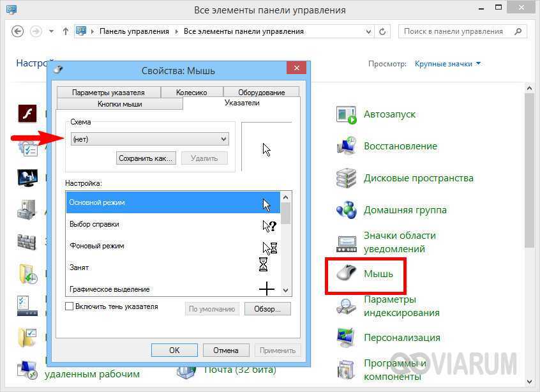Click the Обзор... button
The height and width of the screenshot is (392, 540).
point(267,309)
